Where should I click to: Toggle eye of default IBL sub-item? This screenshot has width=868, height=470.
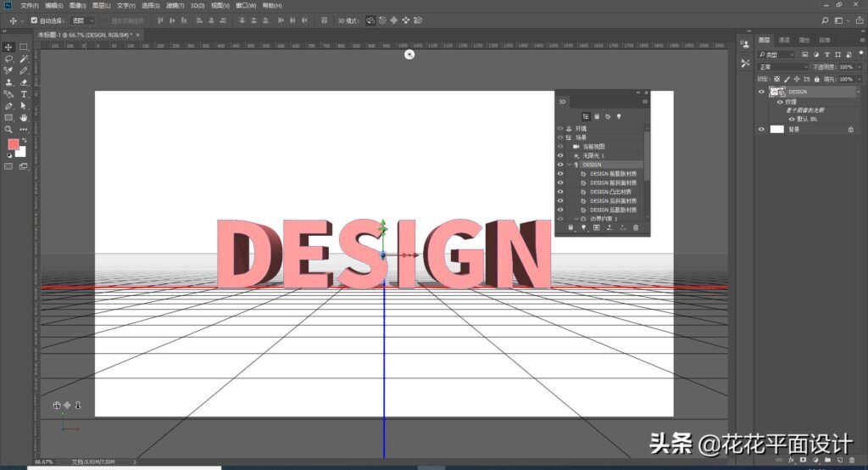(792, 119)
